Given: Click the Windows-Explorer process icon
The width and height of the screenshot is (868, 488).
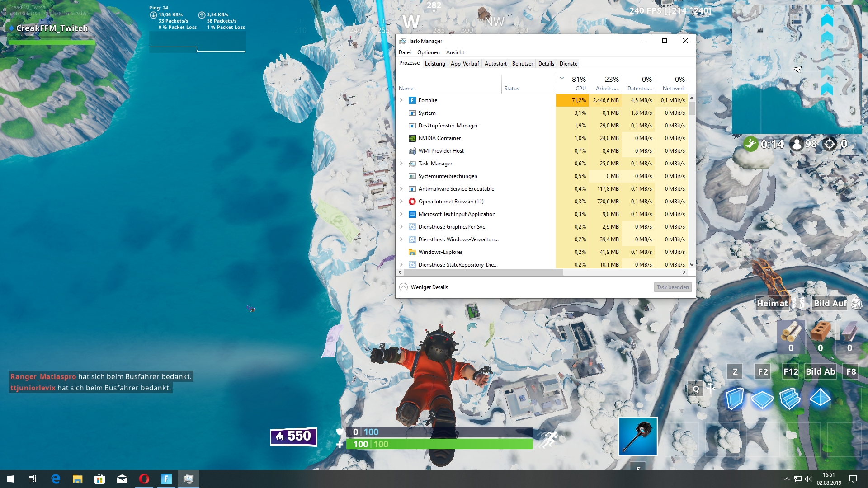Looking at the screenshot, I should pyautogui.click(x=412, y=252).
